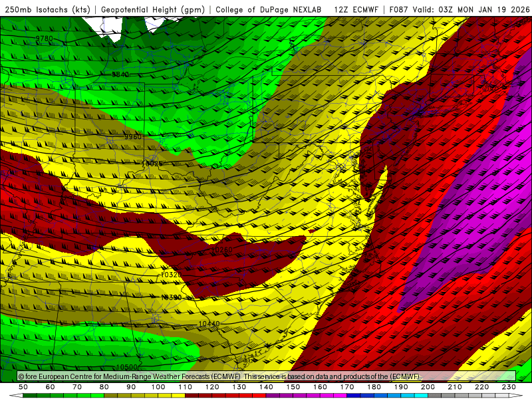Select the dark red swatch right of the 110 tick
This screenshot has width=532, height=399.
pyautogui.click(x=192, y=396)
